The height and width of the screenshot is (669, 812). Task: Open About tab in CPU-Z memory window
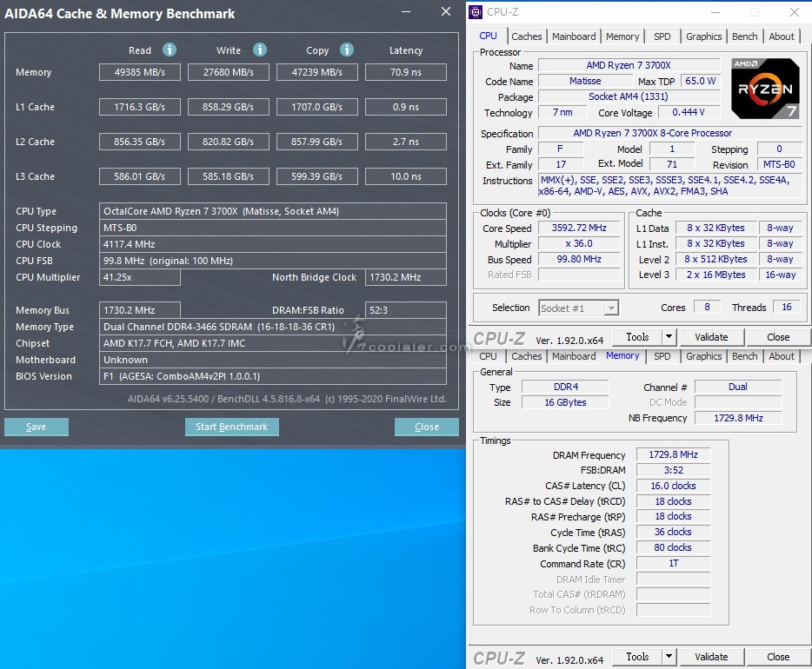(x=782, y=356)
